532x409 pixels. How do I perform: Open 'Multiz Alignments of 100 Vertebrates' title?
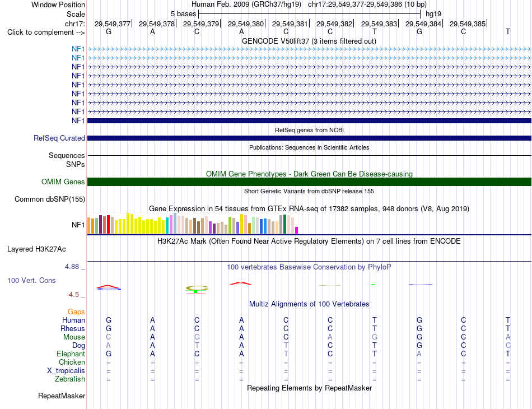click(x=309, y=304)
